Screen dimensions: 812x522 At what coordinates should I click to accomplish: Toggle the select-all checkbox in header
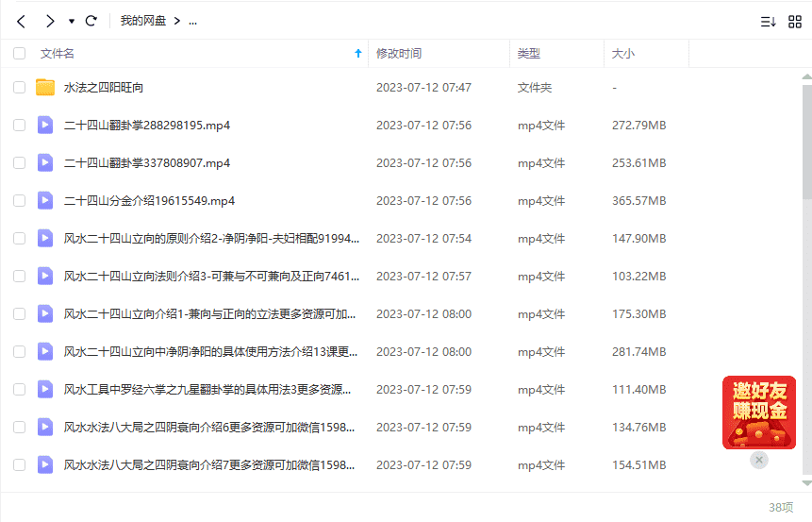coord(20,54)
